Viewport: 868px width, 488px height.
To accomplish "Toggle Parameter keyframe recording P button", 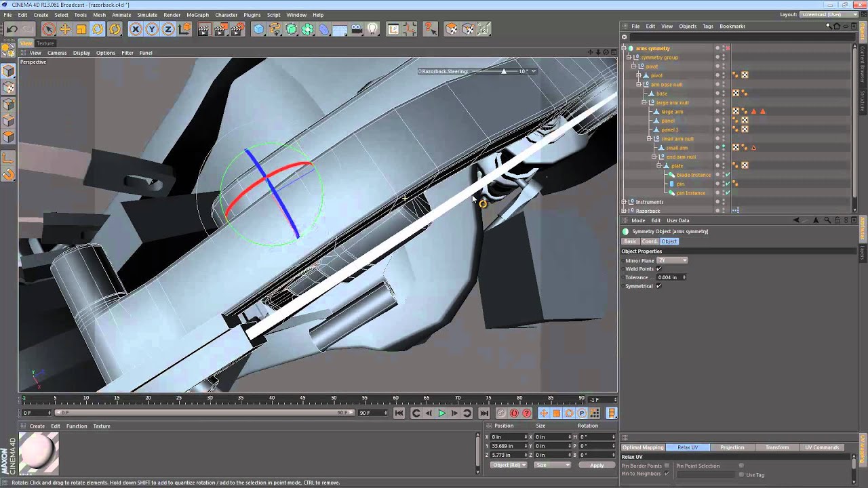I will coord(582,413).
